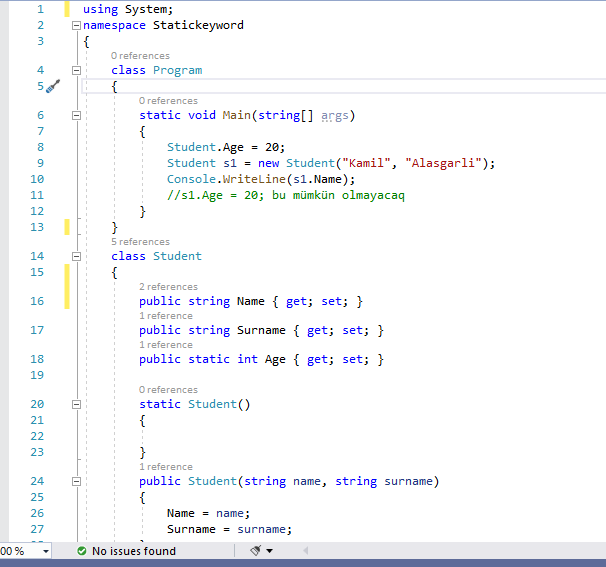Click the "Kamil" string literal

366,163
